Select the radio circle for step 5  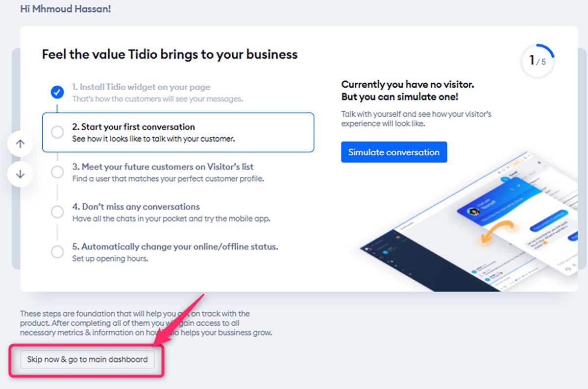[x=57, y=252]
